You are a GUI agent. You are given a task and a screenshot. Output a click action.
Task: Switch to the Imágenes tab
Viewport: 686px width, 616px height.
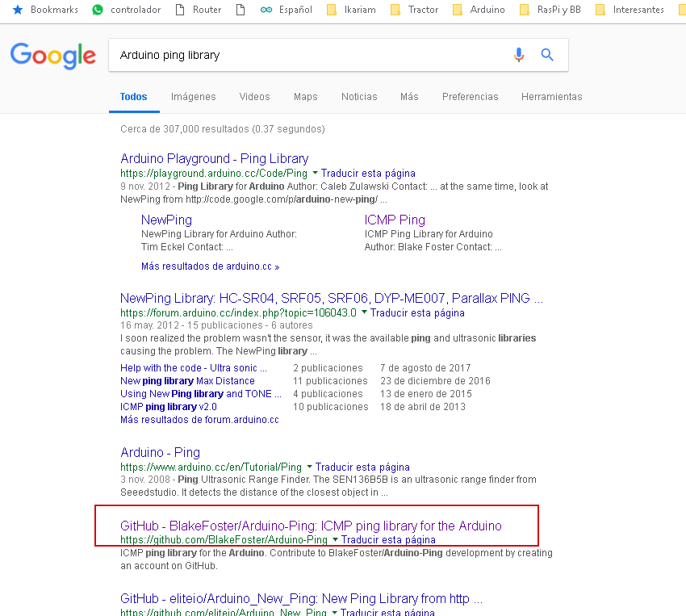click(194, 97)
